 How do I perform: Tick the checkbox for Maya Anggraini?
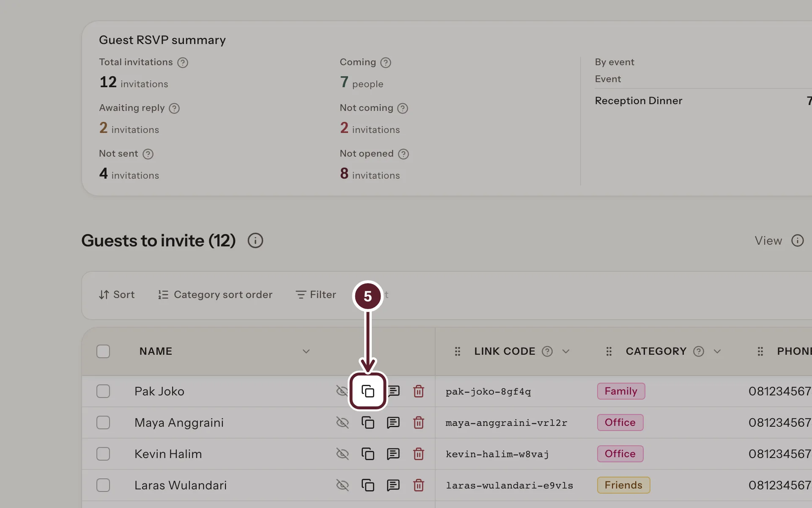point(103,422)
